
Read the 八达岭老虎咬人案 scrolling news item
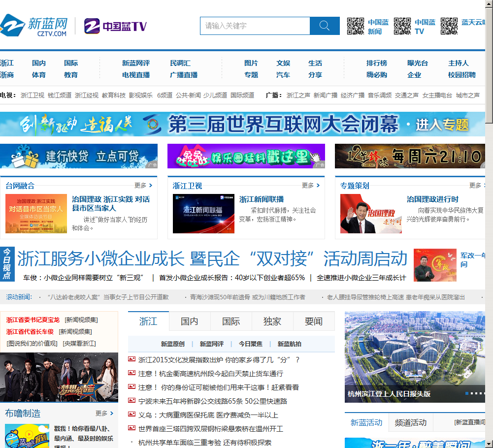[108, 297]
